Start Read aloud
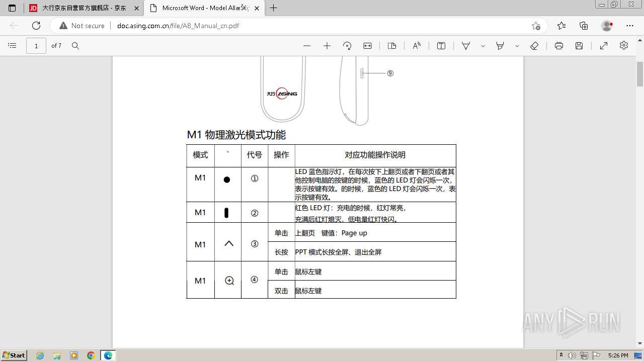 click(x=417, y=46)
